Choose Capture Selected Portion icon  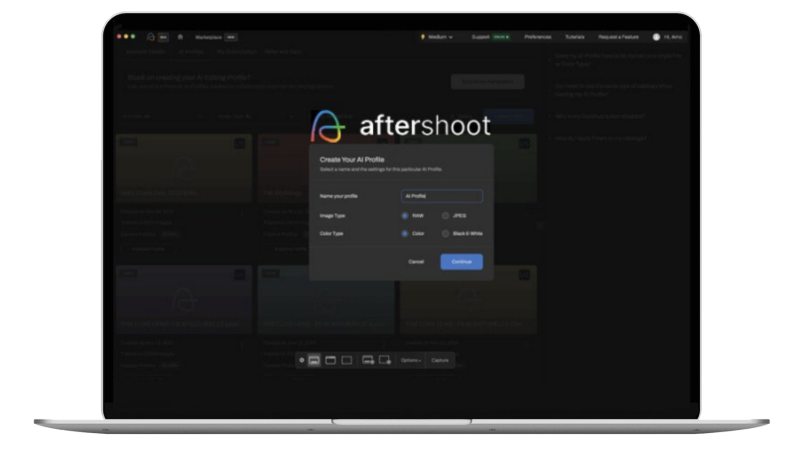(x=347, y=360)
